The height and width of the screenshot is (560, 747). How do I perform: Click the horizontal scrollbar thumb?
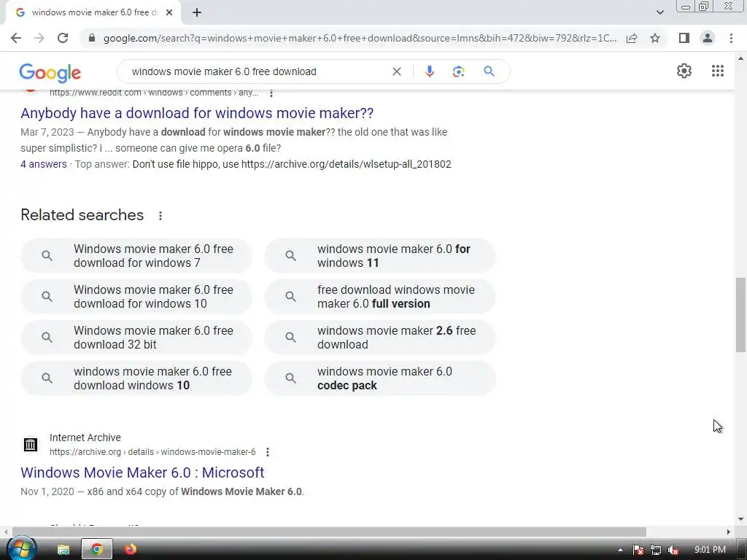pyautogui.click(x=329, y=532)
